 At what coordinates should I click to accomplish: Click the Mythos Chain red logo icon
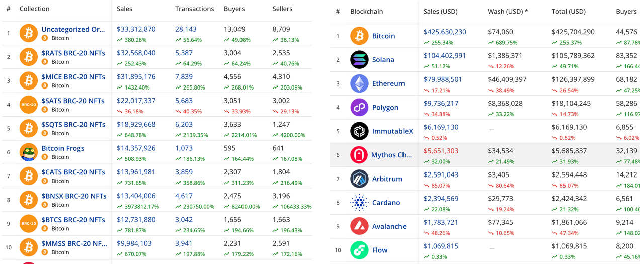point(359,155)
